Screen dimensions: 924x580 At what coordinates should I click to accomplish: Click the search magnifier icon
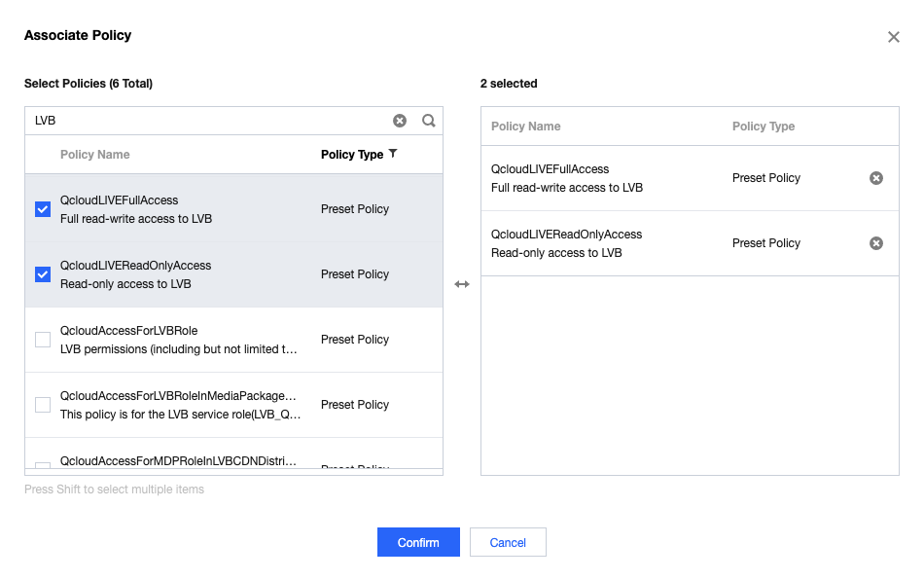pos(429,121)
